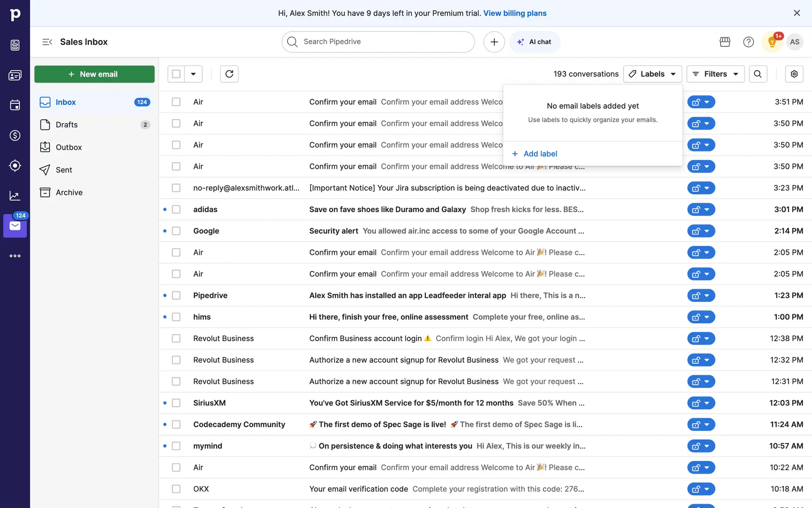Image resolution: width=812 pixels, height=508 pixels.
Task: Open sharing dropdown on Pipedrive email row
Action: 707,295
